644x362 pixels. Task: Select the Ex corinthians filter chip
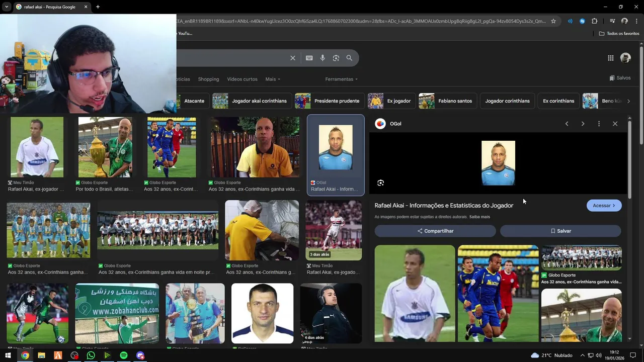558,101
